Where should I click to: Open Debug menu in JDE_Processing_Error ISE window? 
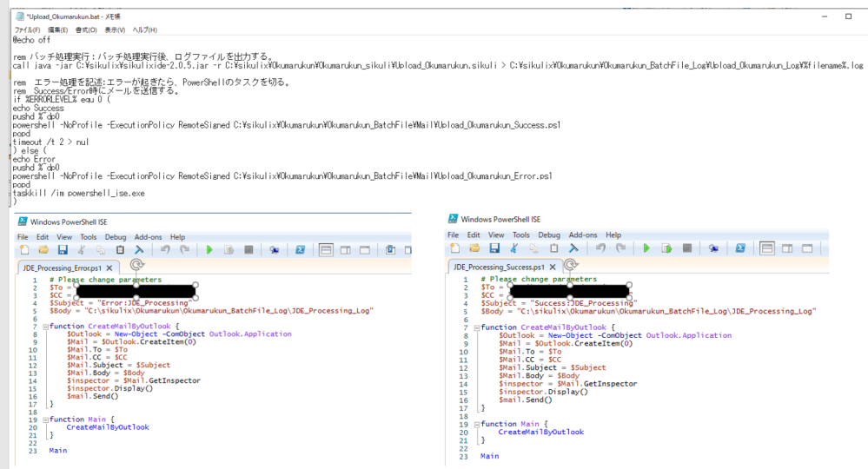coord(116,237)
